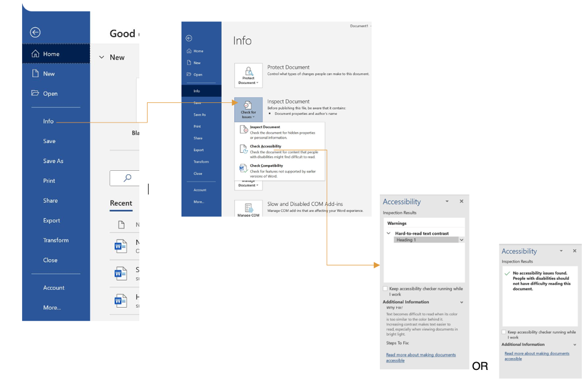
Task: Click the New icon in the small Info sidebar
Action: pos(189,63)
